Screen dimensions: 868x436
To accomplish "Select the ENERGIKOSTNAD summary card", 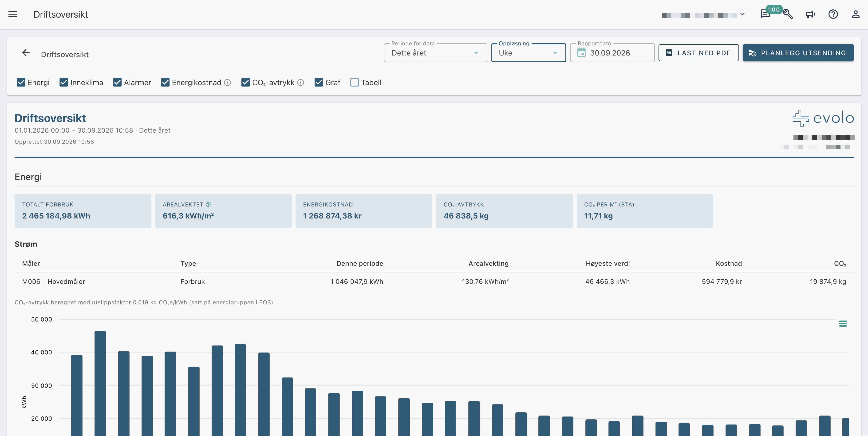I will (363, 210).
